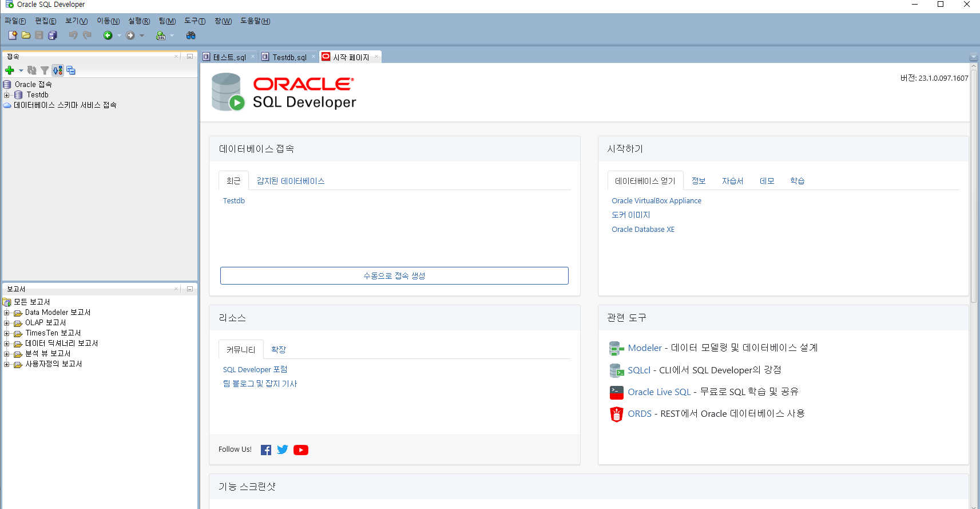Select the 감지된 데이터베이스 tab
The width and height of the screenshot is (980, 509).
(x=291, y=181)
